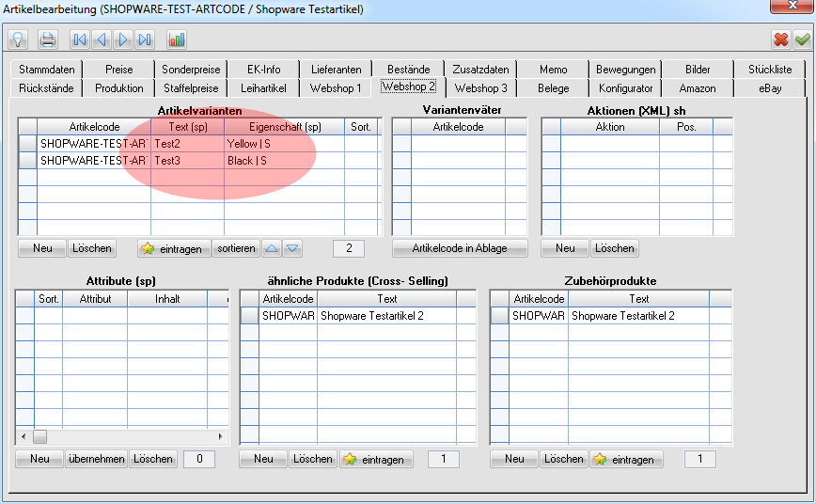Screen dimensions: 816x504
Task: Click the Artikelvarianten count field
Action: tap(349, 248)
